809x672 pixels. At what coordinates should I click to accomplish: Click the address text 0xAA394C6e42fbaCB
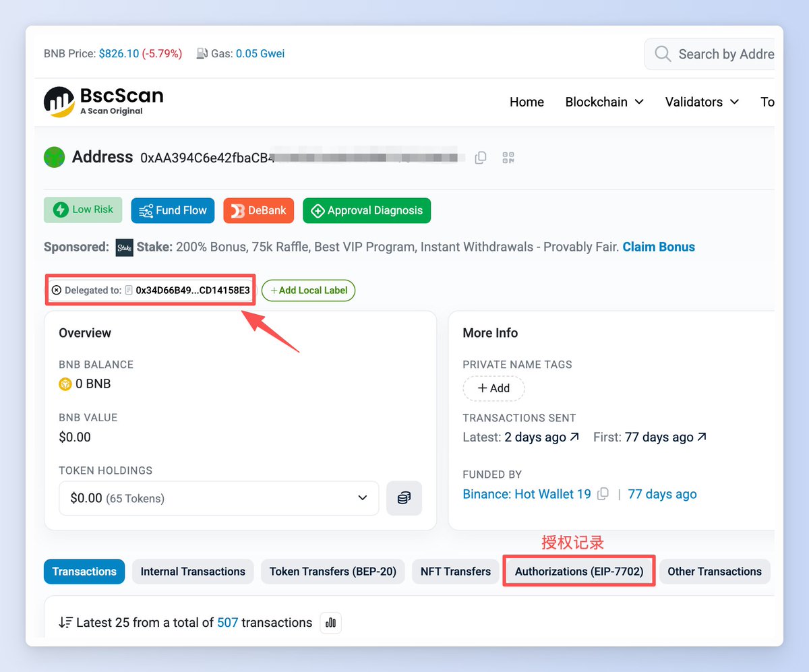(208, 158)
